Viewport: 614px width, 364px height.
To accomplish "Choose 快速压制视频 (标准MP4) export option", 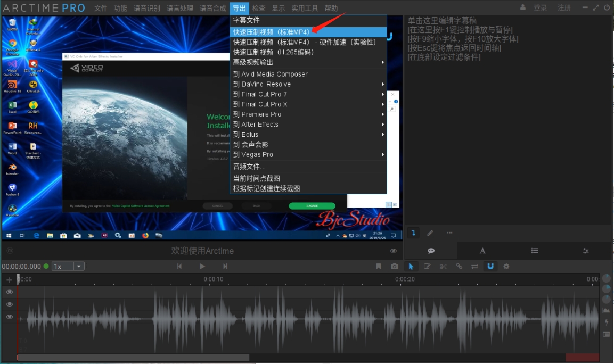I will pyautogui.click(x=308, y=32).
